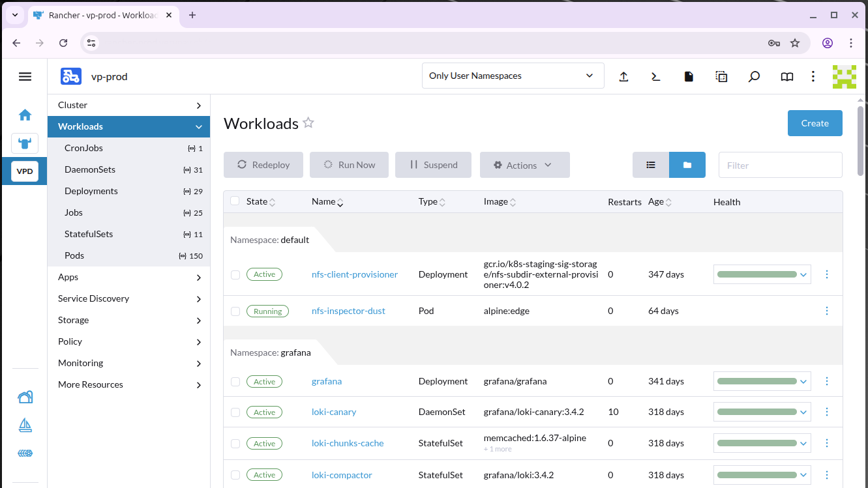
Task: Open the loki-canary workload link
Action: tap(334, 412)
